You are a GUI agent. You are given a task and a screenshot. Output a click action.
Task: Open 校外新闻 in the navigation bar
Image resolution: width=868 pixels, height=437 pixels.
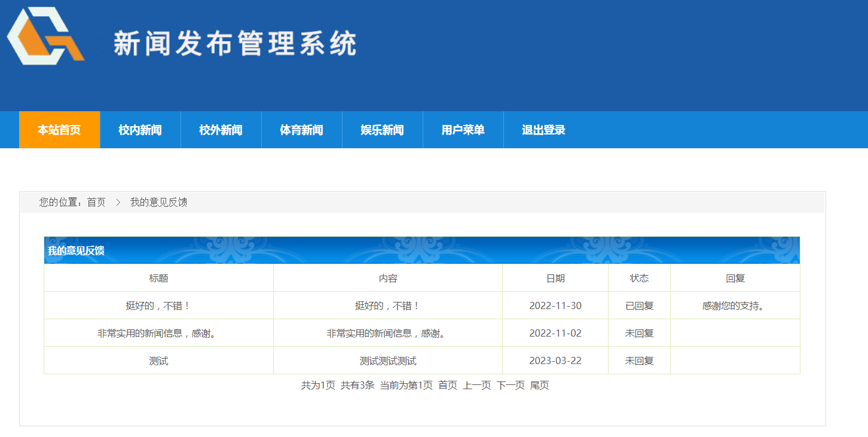(221, 130)
